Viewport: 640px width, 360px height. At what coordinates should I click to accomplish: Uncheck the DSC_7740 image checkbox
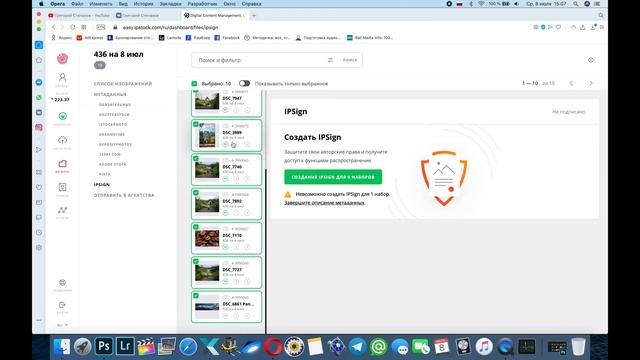196,158
